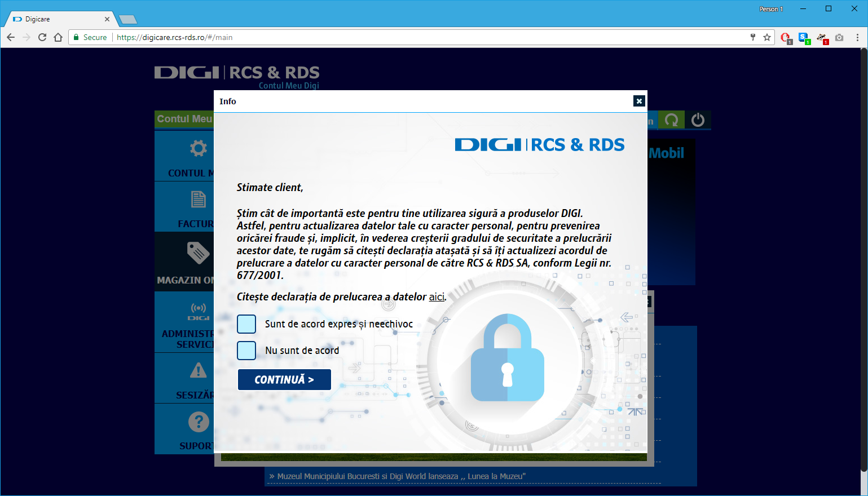Click browser Back arrow
Screen dimensions: 868x496
[11, 37]
